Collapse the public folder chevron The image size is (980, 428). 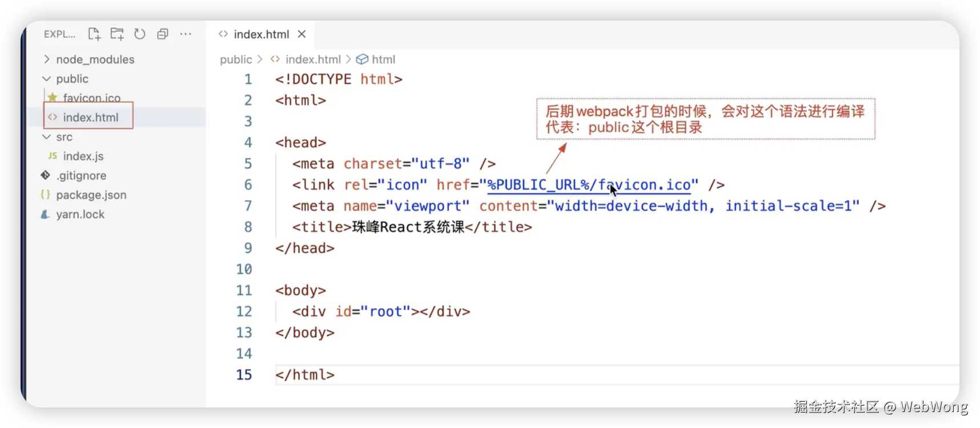click(x=47, y=79)
